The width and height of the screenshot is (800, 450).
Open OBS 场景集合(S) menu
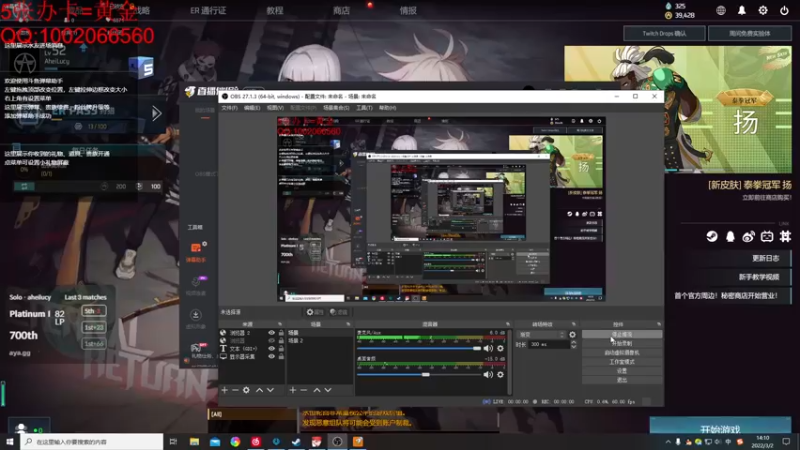[x=336, y=108]
